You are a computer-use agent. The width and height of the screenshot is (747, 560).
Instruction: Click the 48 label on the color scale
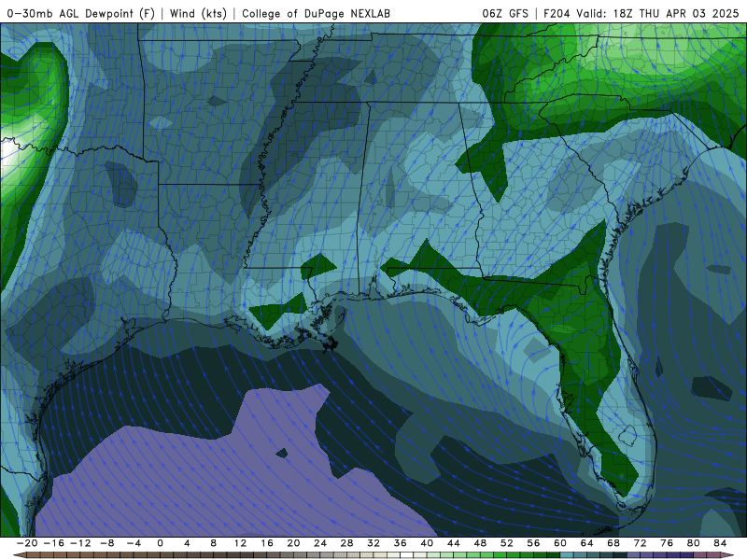(480, 543)
